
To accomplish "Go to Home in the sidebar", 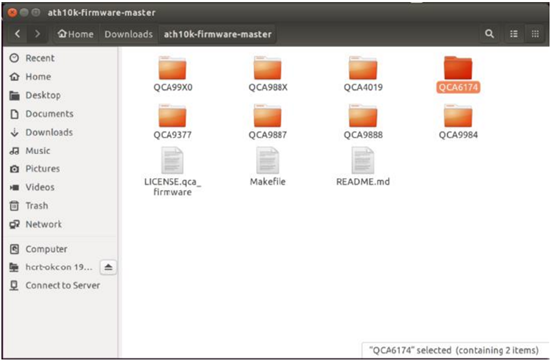I will pos(59,76).
